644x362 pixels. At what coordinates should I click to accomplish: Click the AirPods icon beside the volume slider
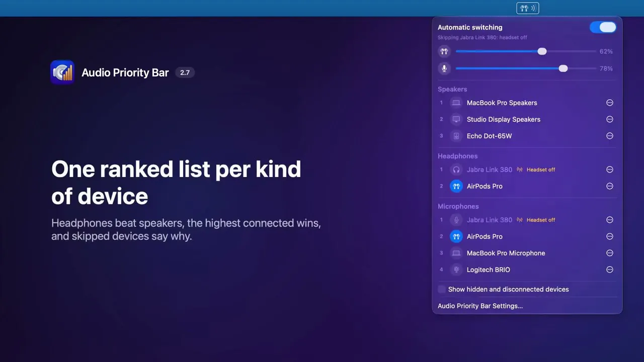[x=444, y=51]
